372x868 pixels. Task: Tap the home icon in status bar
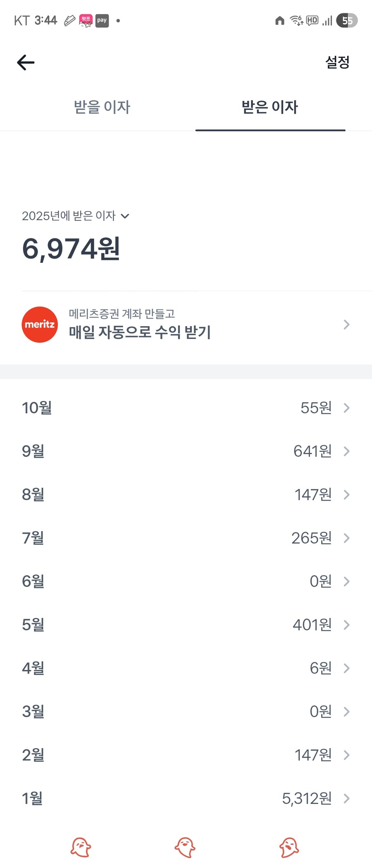point(280,20)
